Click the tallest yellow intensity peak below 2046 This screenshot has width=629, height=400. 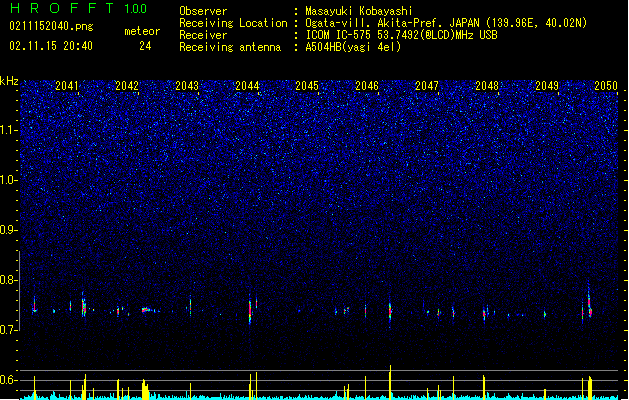tap(390, 382)
